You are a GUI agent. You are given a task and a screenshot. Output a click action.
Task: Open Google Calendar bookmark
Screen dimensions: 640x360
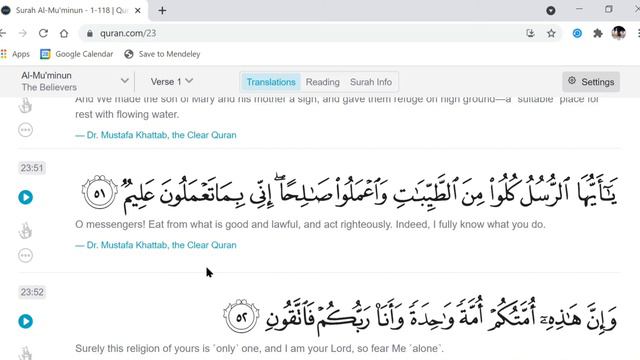pyautogui.click(x=77, y=54)
